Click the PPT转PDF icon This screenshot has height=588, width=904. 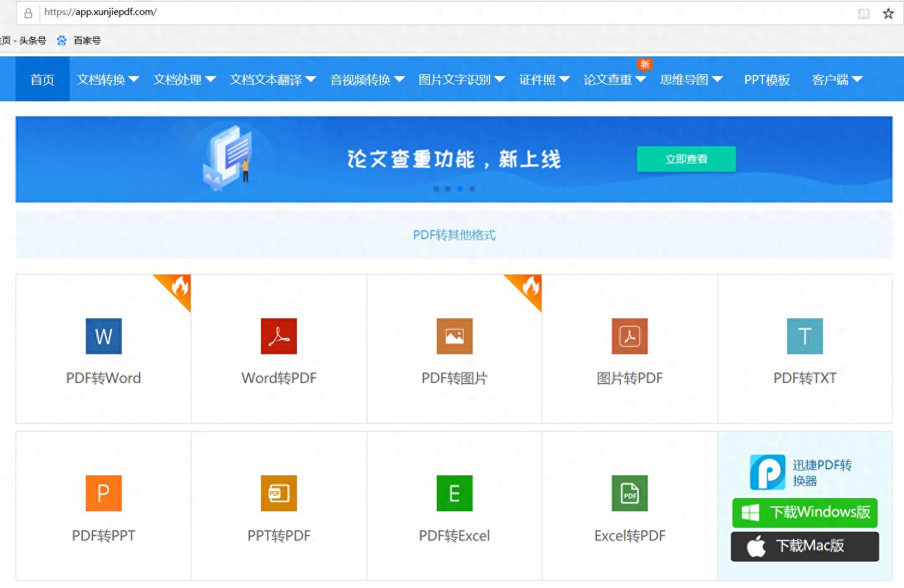click(x=279, y=493)
